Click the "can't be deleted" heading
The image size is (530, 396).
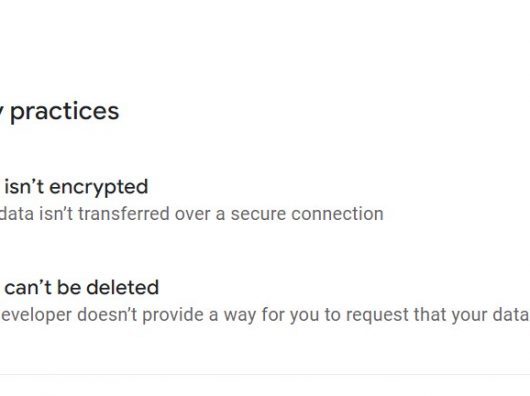pos(81,288)
